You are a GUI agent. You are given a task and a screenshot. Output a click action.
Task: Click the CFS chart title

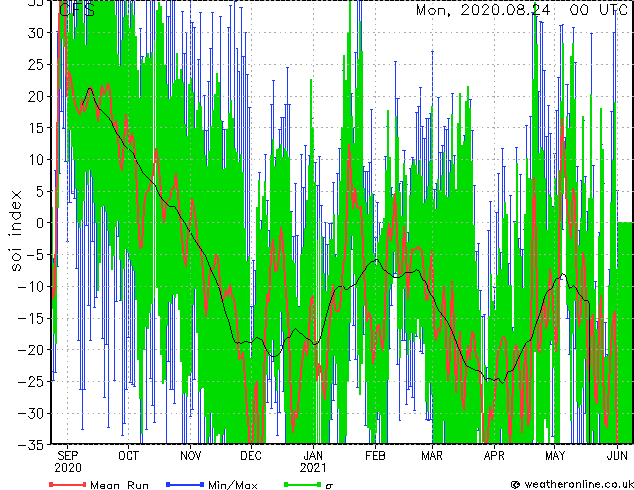[77, 10]
